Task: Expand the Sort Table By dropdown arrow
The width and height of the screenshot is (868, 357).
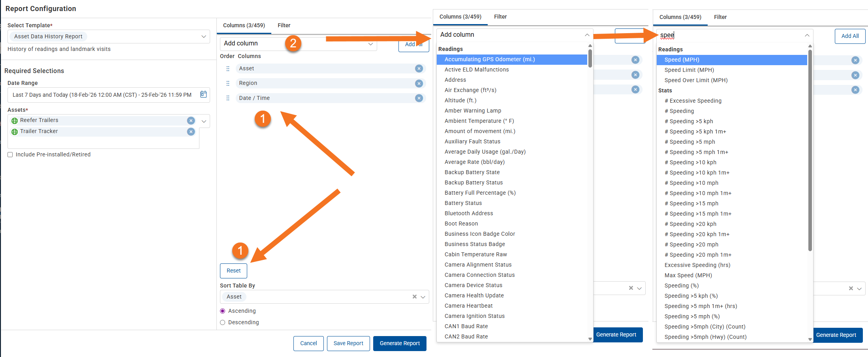Action: [x=423, y=297]
